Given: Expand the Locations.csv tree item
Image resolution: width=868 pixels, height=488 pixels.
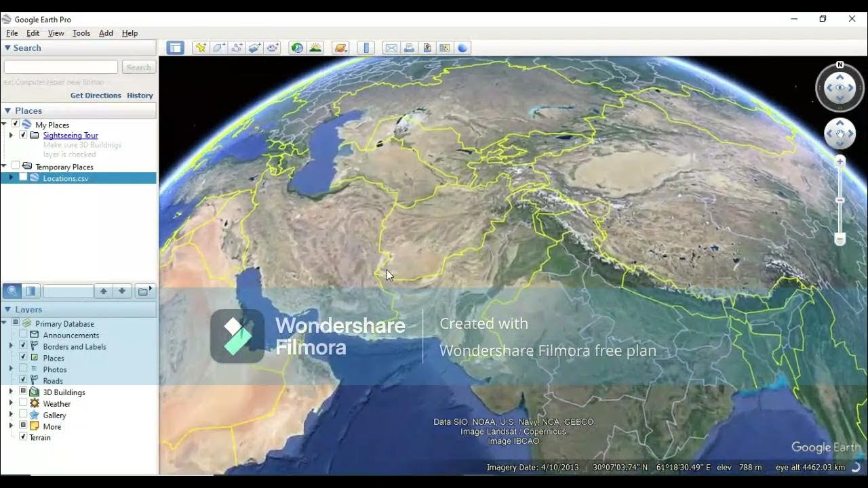Looking at the screenshot, I should coord(11,178).
